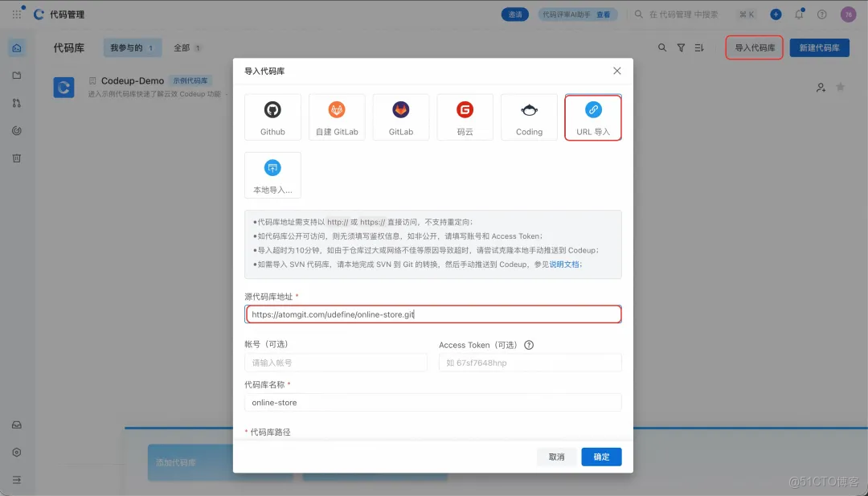
Task: Select GitLab as the import source
Action: (400, 117)
